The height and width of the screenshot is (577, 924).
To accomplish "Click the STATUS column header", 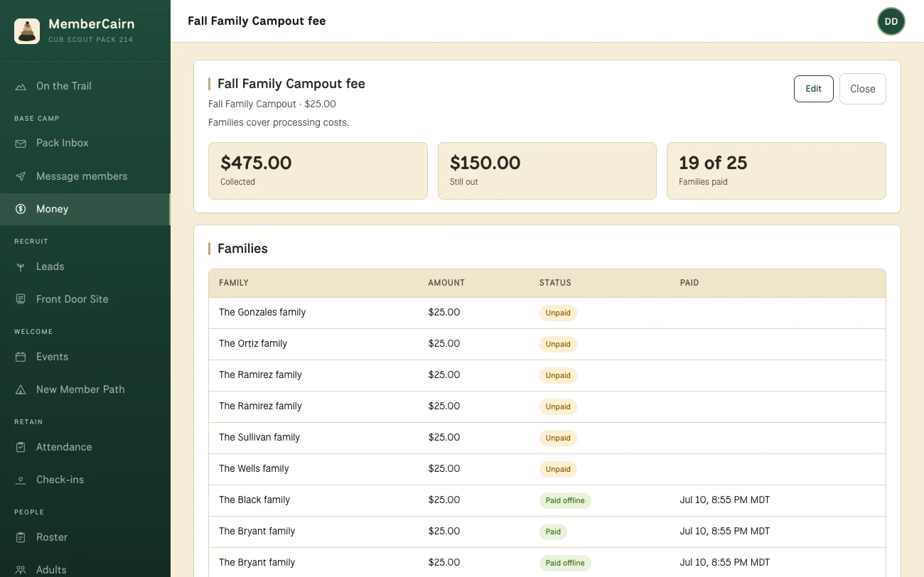I will (555, 283).
